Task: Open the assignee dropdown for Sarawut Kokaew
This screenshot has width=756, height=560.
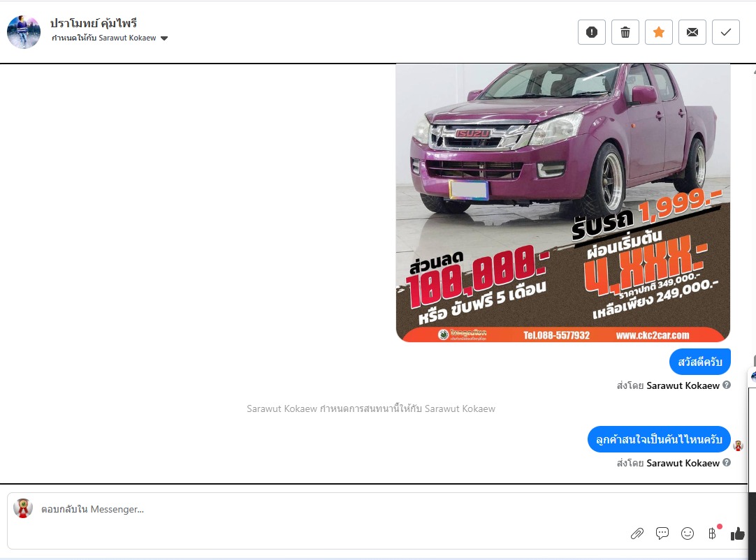Action: point(164,38)
